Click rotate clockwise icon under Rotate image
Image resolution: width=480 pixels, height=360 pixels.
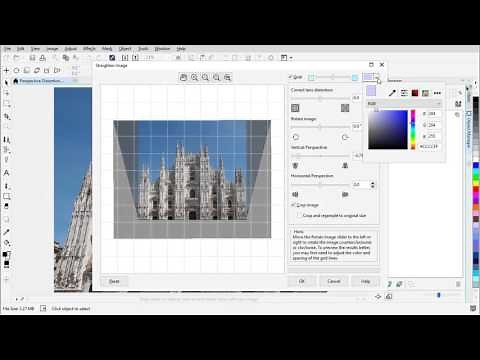(x=345, y=137)
